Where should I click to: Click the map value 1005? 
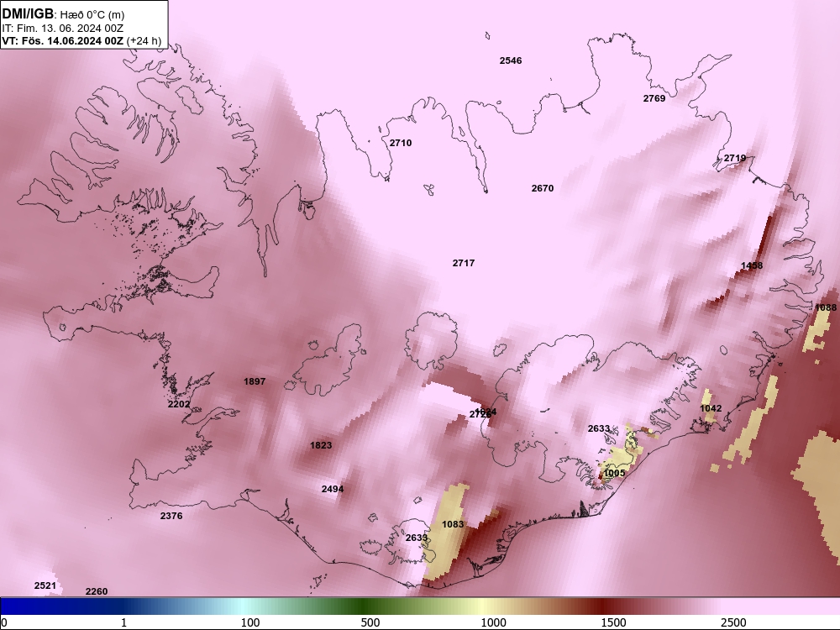(x=614, y=473)
